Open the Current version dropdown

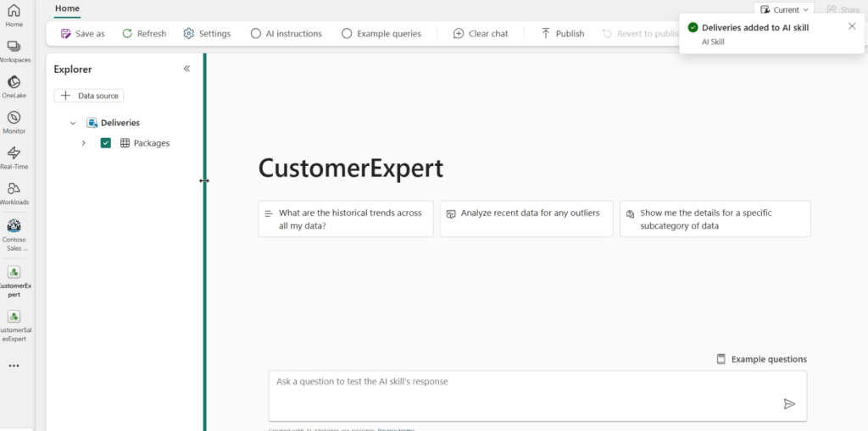point(783,10)
